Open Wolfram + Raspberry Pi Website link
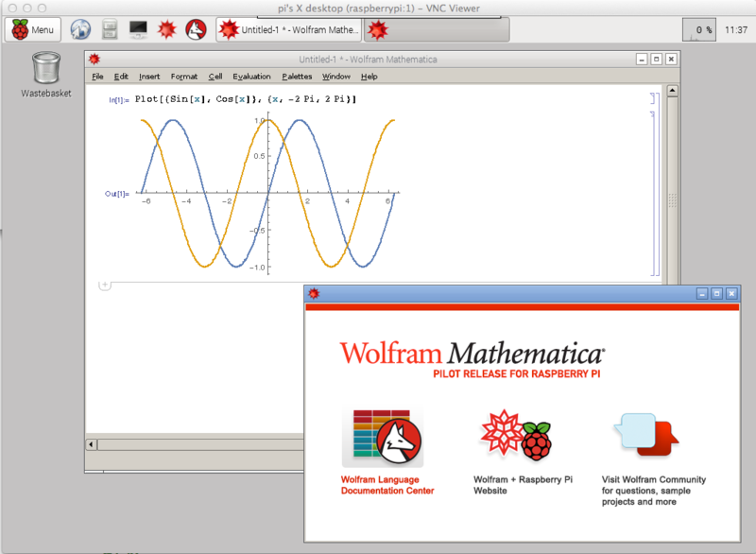 pos(523,485)
